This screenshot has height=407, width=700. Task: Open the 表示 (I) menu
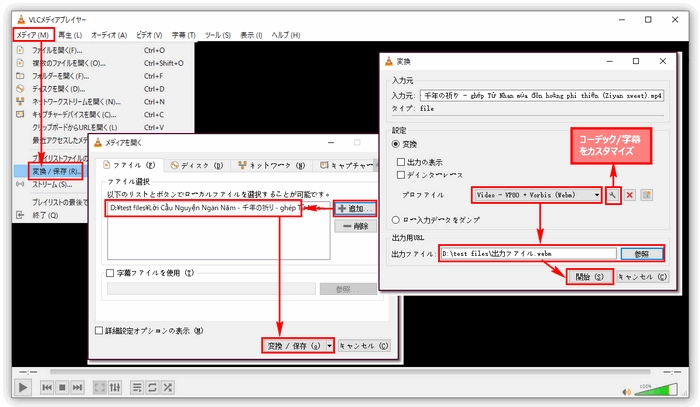(x=251, y=35)
